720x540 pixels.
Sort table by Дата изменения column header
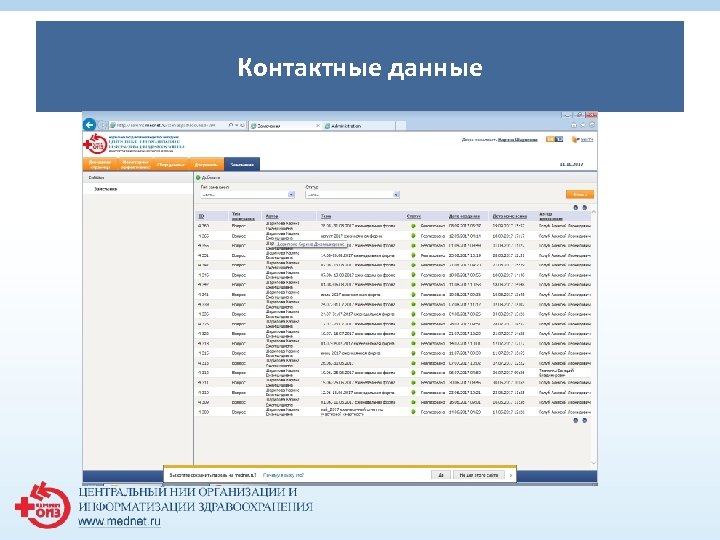click(509, 216)
